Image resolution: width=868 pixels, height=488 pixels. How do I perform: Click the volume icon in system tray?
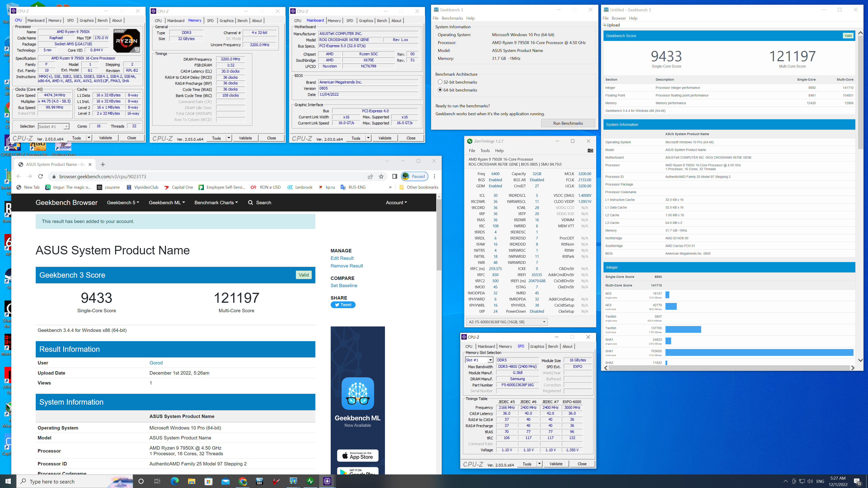coord(810,481)
